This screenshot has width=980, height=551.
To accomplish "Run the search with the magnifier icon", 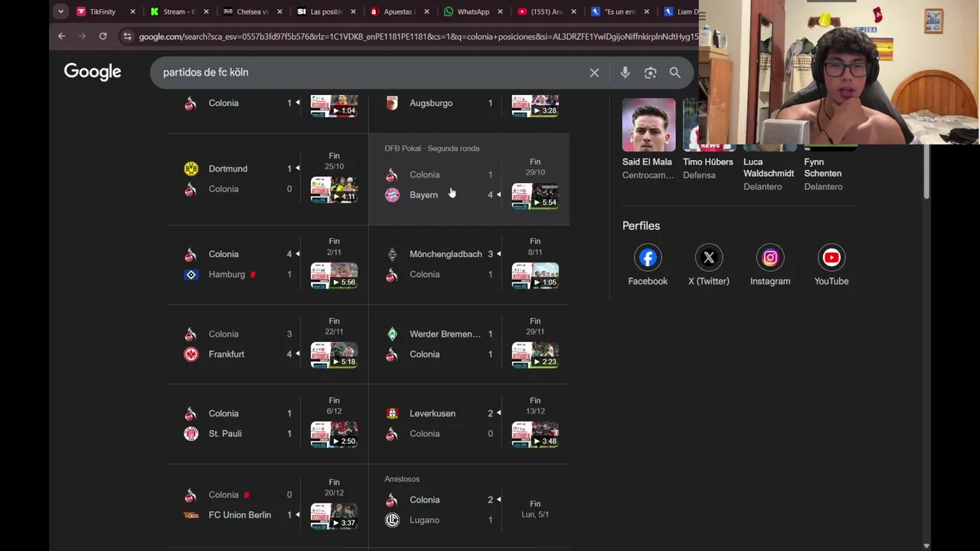I will (675, 73).
